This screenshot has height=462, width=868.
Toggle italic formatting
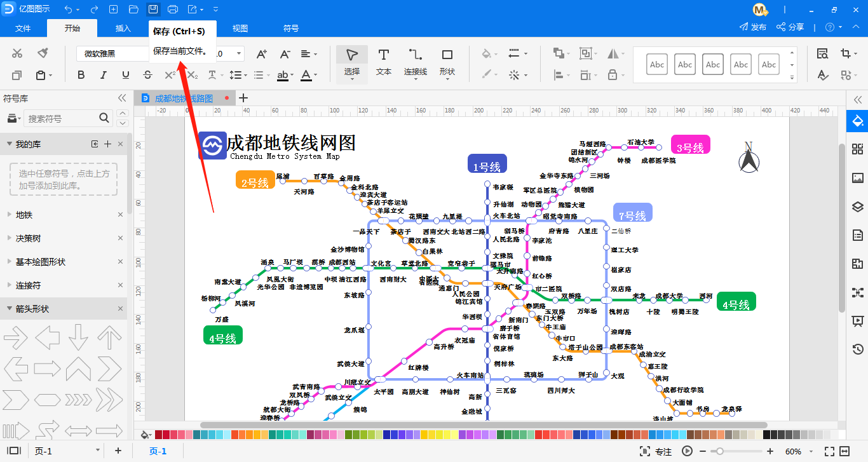103,75
